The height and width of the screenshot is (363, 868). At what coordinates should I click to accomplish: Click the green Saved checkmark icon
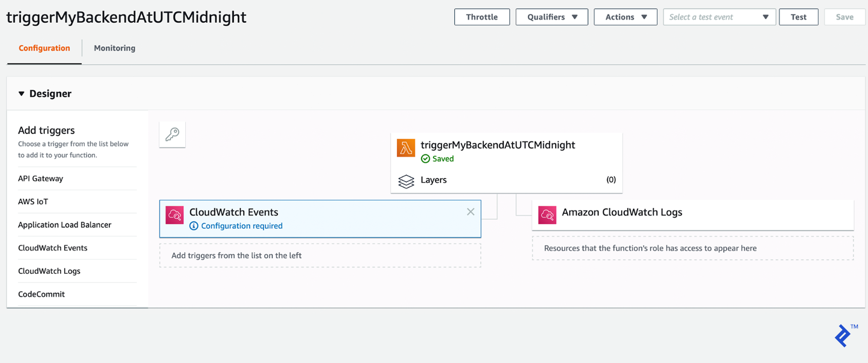tap(425, 159)
